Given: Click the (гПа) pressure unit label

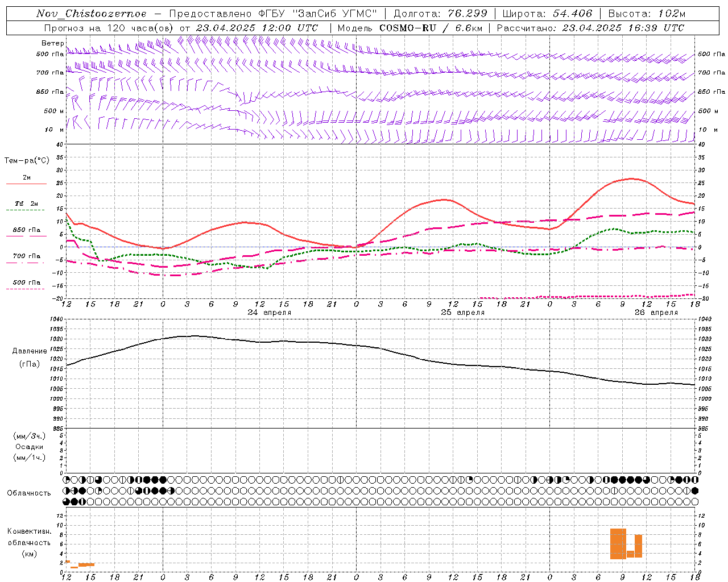Looking at the screenshot, I should pos(30,364).
